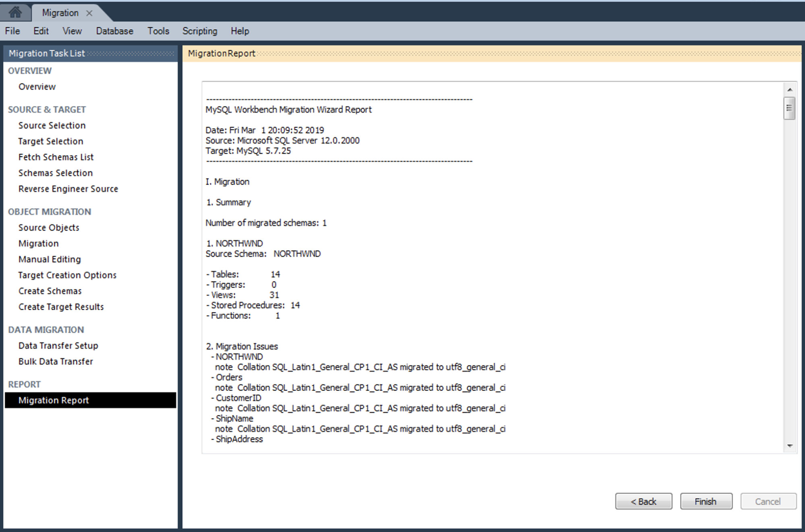The height and width of the screenshot is (532, 805).
Task: Click the '2. Migration Issues' heading
Action: [x=242, y=346]
